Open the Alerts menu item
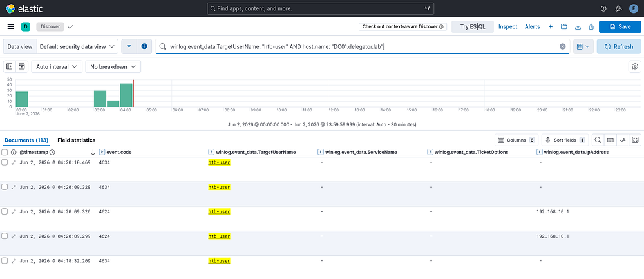The height and width of the screenshot is (279, 644). (533, 26)
